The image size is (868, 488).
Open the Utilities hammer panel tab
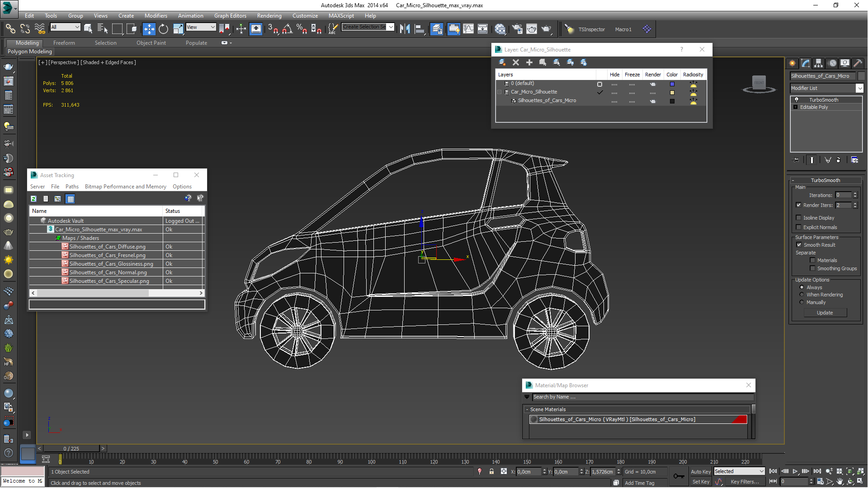tap(858, 63)
